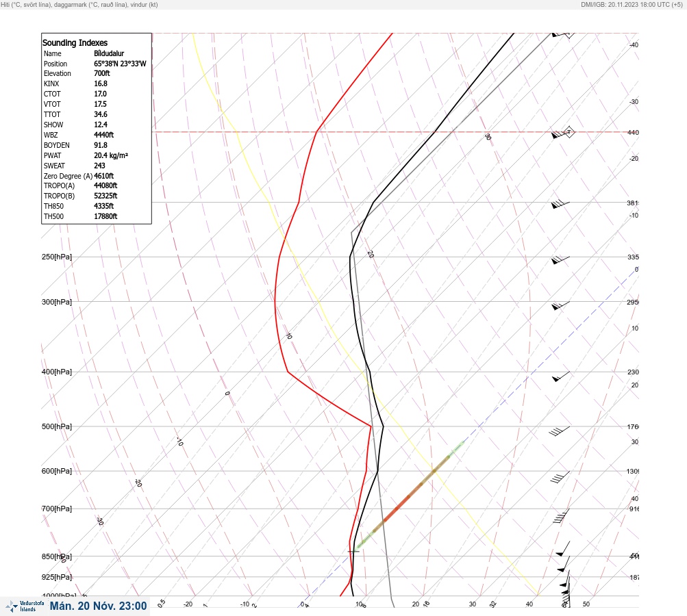This screenshot has width=687, height=616.
Task: Click the position value 65°38'N 23°33'W
Action: pos(120,64)
